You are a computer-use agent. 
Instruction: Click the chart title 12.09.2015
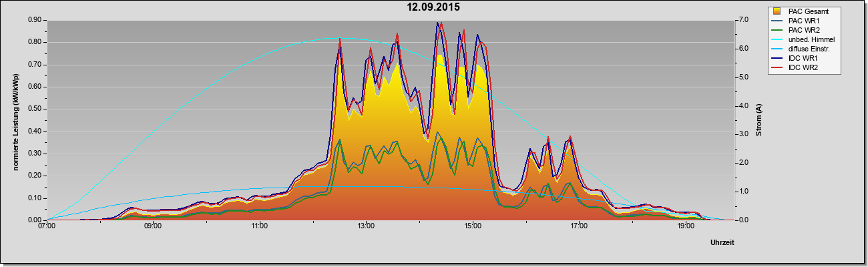click(x=434, y=7)
